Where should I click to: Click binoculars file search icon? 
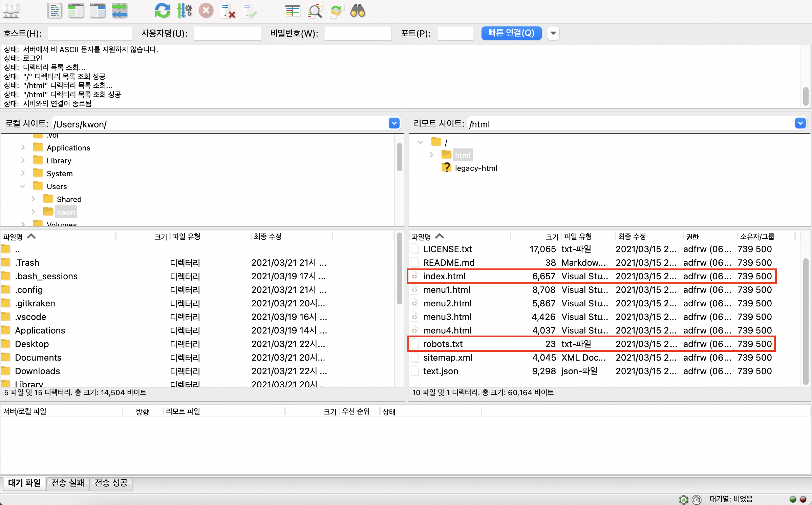coord(358,11)
